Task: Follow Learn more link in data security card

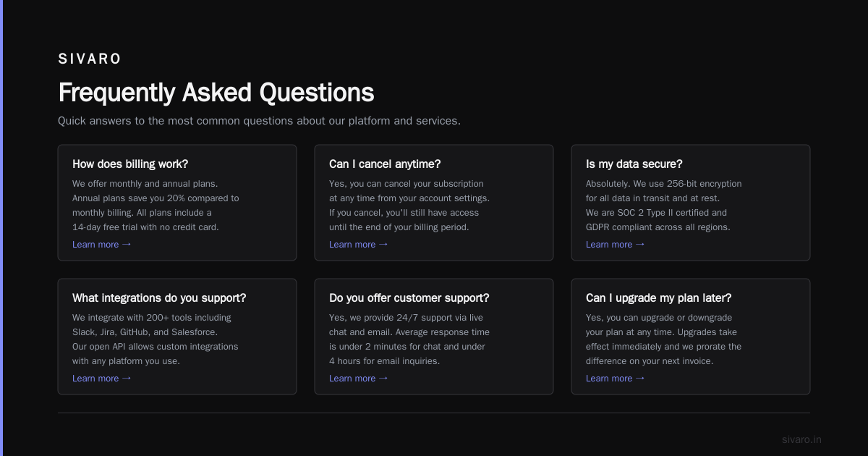Action: 616,245
